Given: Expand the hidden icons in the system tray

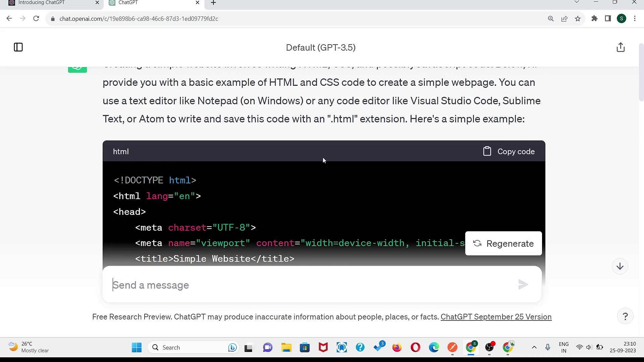Looking at the screenshot, I should [534, 348].
